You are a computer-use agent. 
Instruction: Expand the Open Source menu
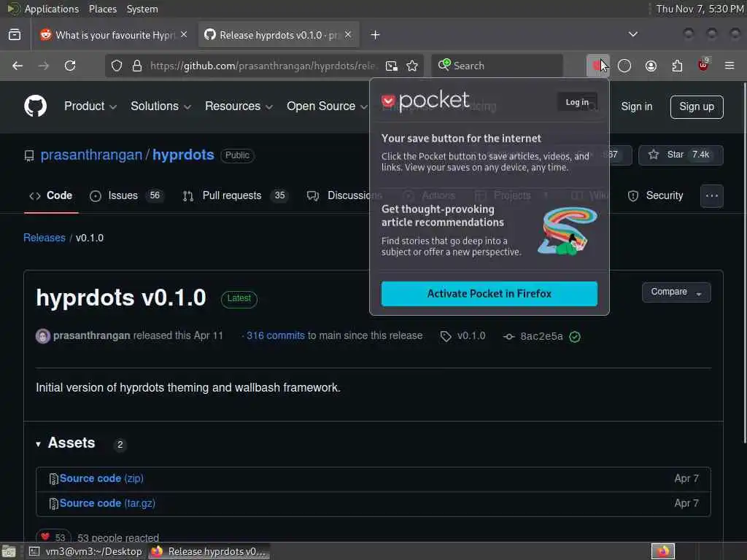point(328,106)
